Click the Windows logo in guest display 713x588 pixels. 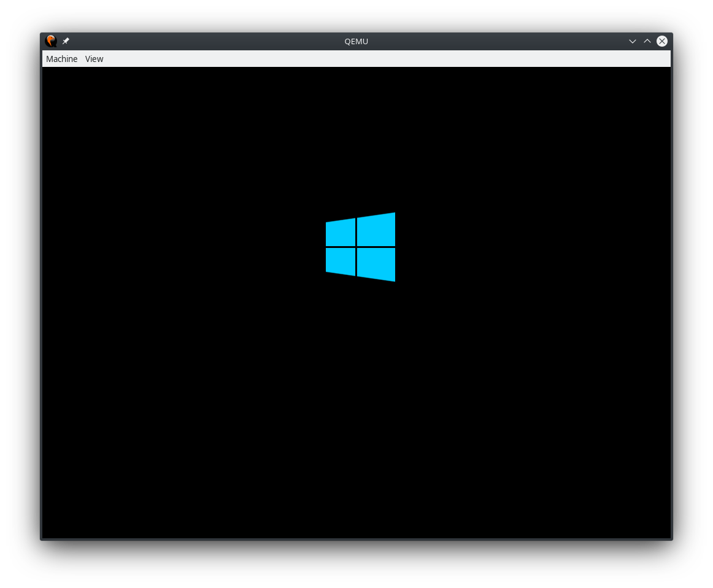click(360, 247)
